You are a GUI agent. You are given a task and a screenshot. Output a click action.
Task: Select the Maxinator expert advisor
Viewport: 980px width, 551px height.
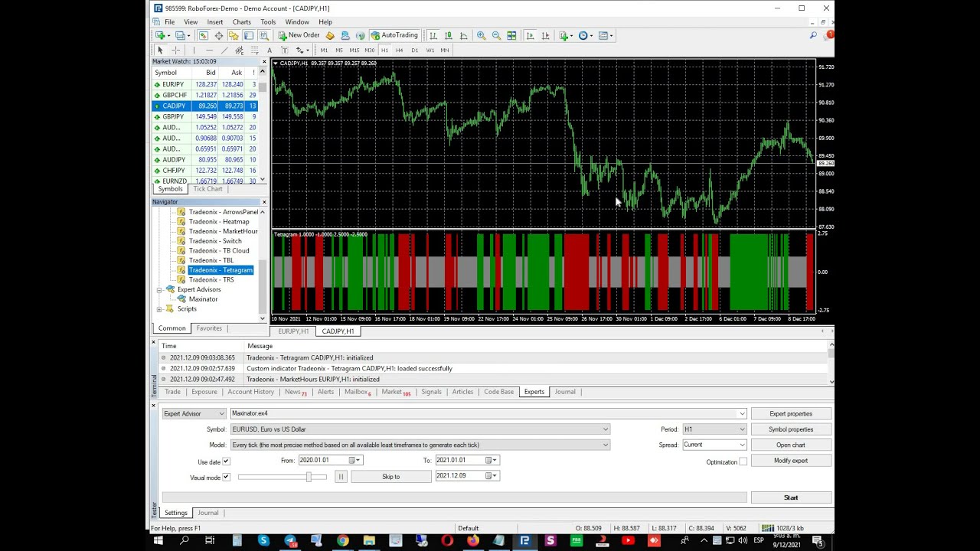coord(203,299)
